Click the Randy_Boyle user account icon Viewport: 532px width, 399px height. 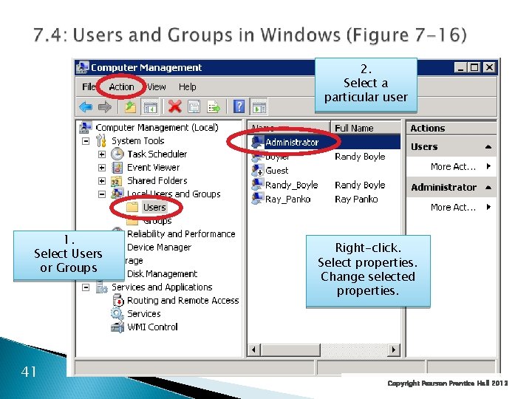pos(258,184)
